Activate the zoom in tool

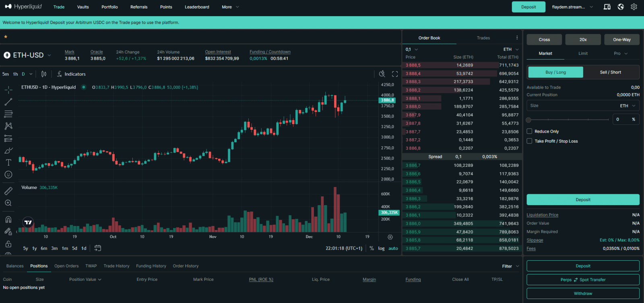8,203
